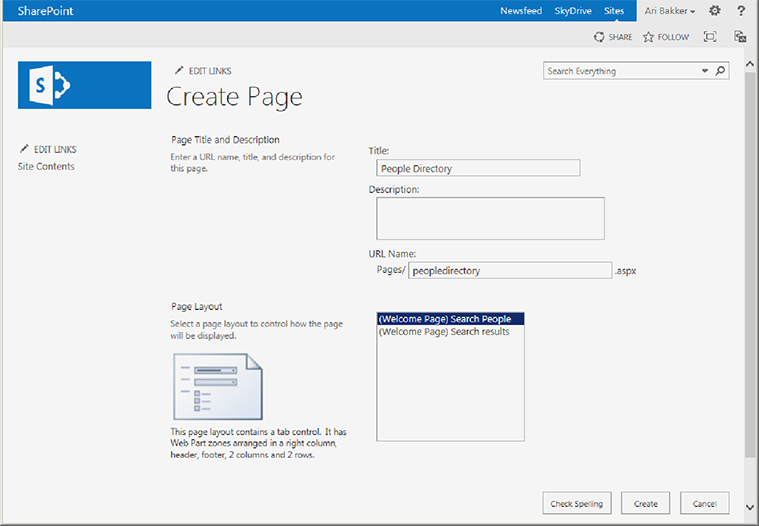Click the vertical scrollbar thumb

point(750,264)
